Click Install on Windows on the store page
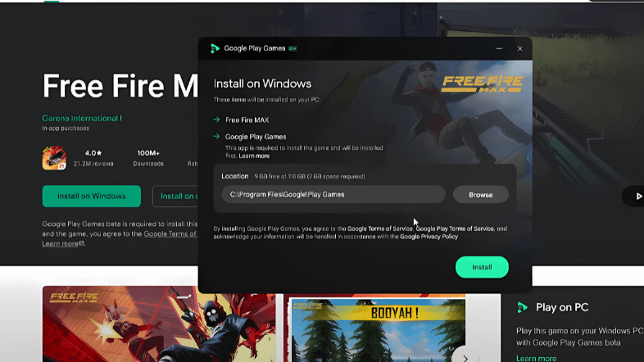The height and width of the screenshot is (362, 644). [91, 197]
